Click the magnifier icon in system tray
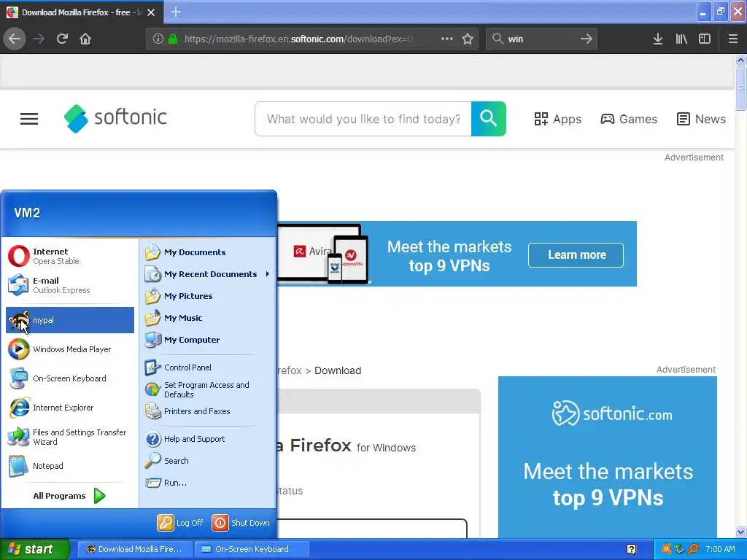747x560 pixels. click(x=693, y=549)
